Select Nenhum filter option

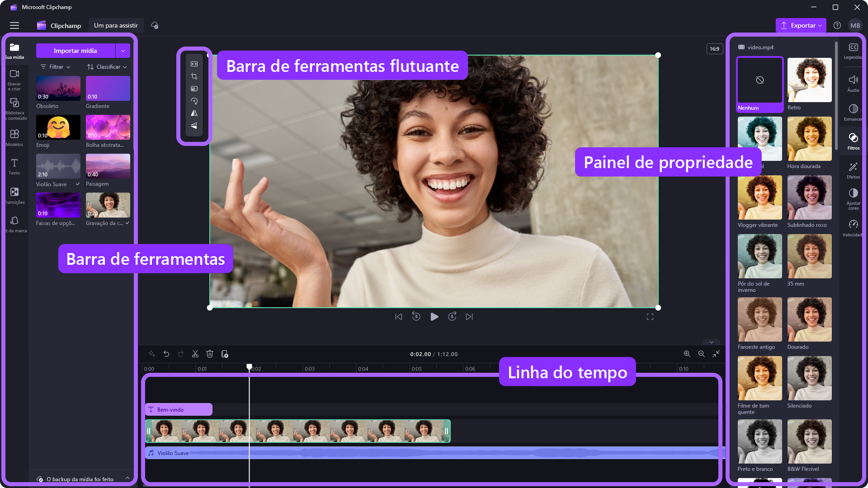pyautogui.click(x=760, y=84)
